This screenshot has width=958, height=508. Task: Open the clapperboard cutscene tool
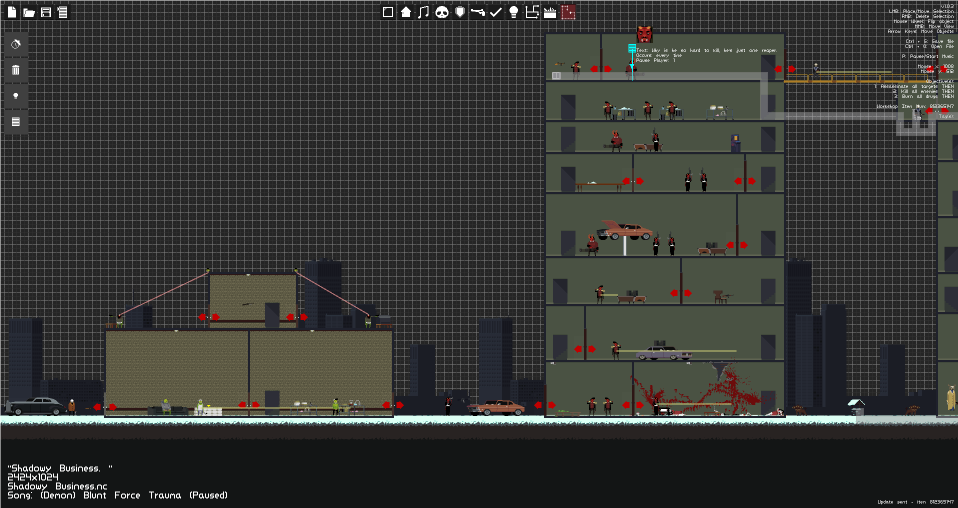pos(550,12)
